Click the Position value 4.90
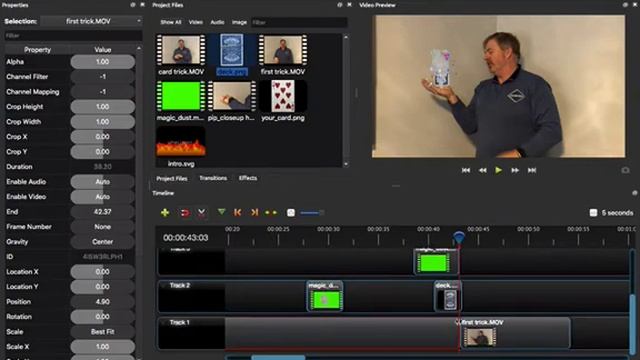640x360 pixels. click(102, 302)
